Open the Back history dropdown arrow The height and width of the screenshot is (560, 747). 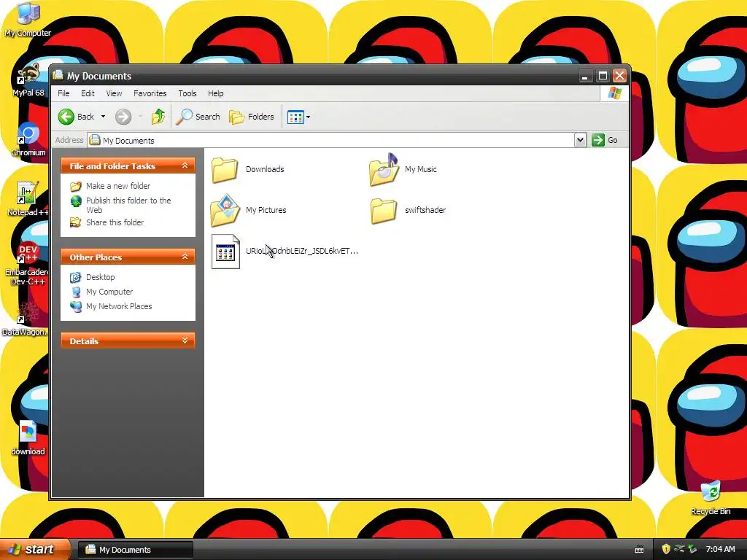coord(103,117)
